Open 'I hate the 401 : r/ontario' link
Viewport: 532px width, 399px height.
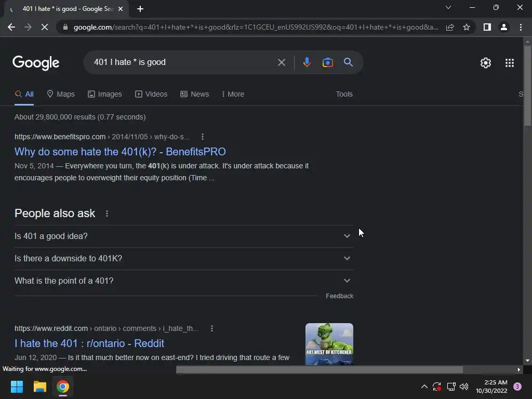89,343
